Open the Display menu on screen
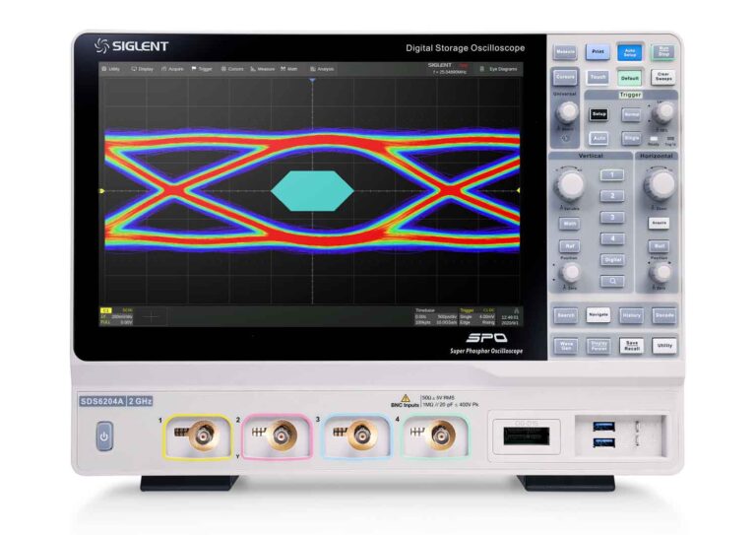 click(x=142, y=69)
